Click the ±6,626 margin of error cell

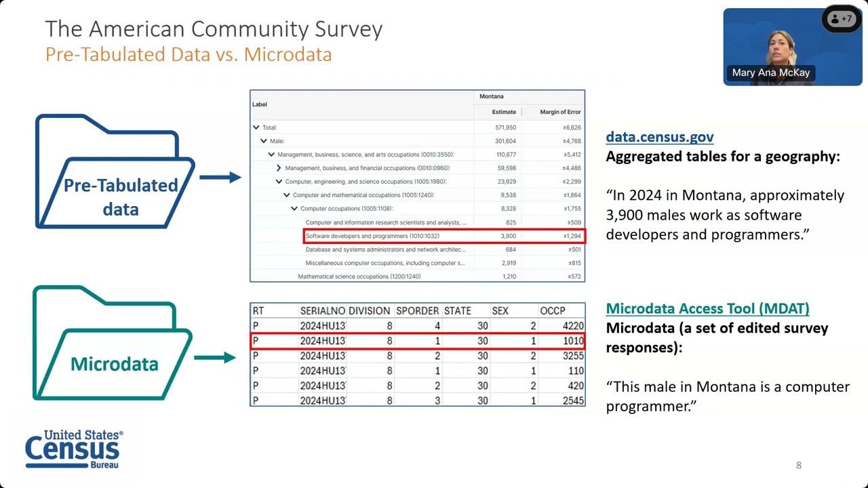572,127
